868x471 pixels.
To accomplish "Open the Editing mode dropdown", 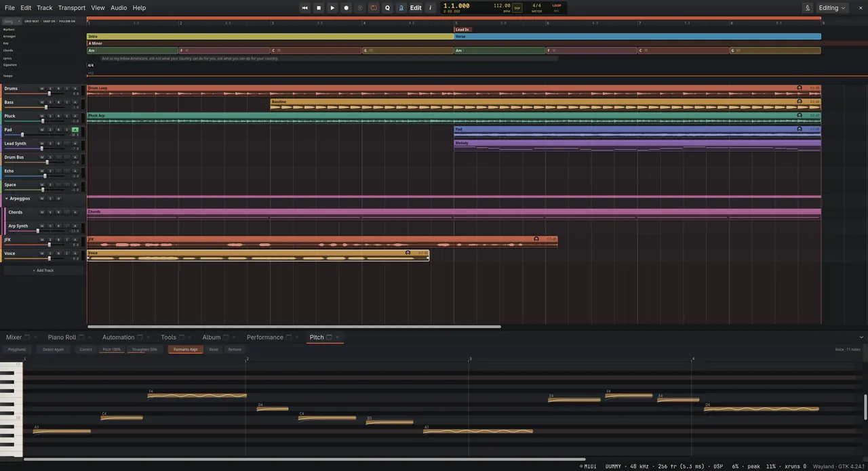I will click(x=832, y=8).
